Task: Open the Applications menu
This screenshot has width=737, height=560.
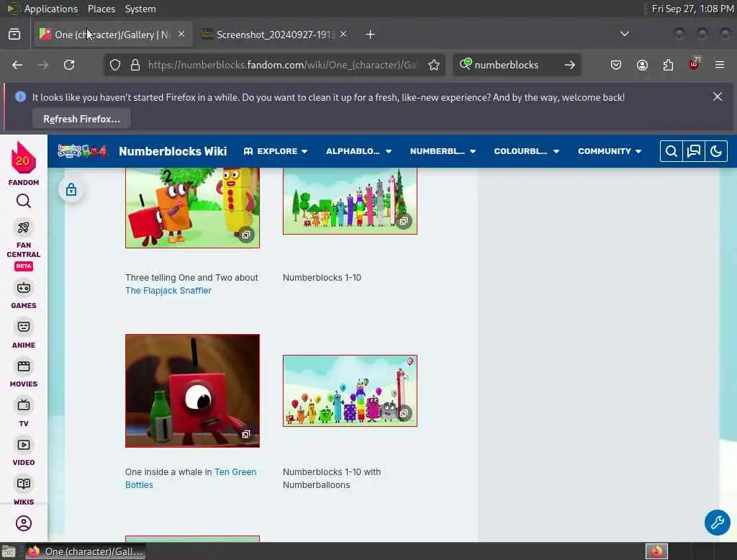Action: [x=42, y=9]
